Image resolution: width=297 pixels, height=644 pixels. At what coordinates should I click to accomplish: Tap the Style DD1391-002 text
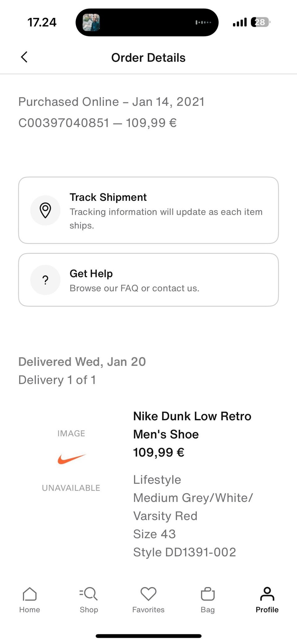(x=184, y=552)
